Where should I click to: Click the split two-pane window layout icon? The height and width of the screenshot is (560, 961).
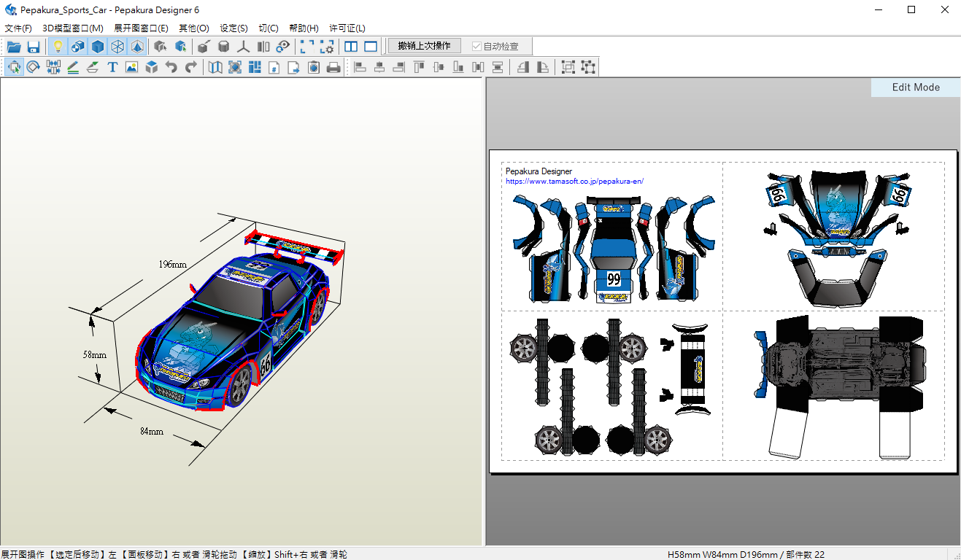[351, 47]
